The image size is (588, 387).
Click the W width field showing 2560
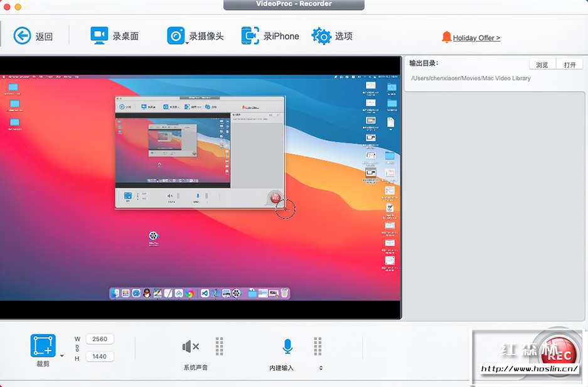100,339
